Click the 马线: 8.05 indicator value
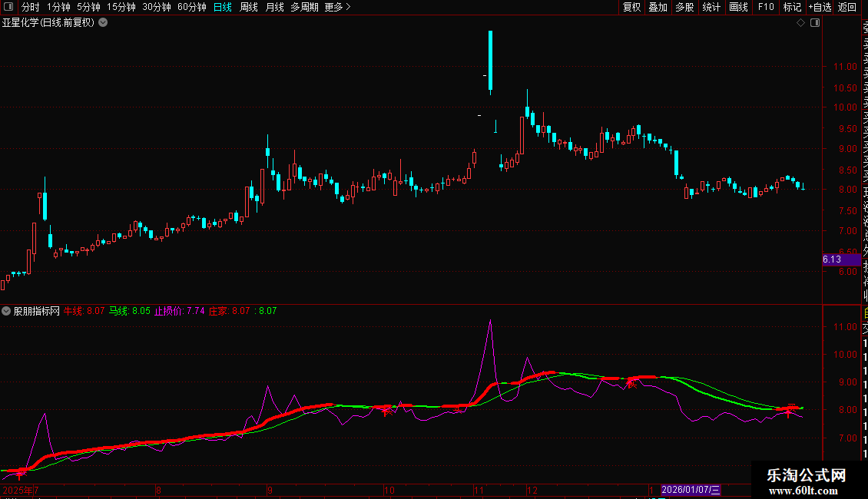Image resolution: width=868 pixels, height=499 pixels. click(x=130, y=311)
